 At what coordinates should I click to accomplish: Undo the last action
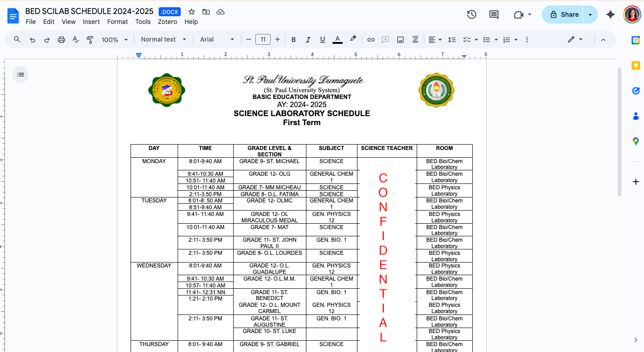(x=33, y=40)
